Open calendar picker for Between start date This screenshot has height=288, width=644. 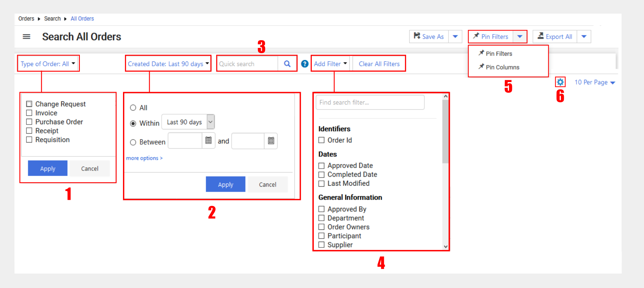[x=208, y=141]
